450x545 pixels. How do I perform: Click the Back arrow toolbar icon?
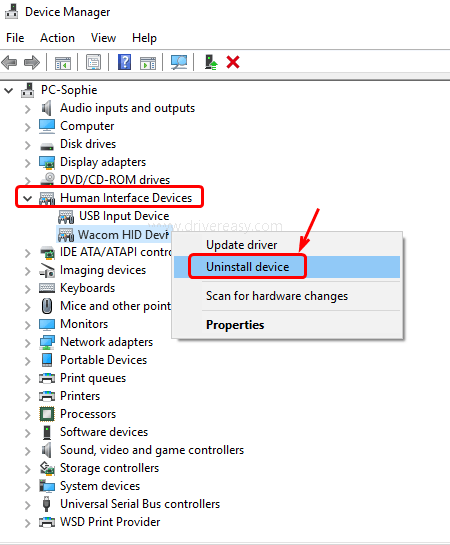pos(9,63)
